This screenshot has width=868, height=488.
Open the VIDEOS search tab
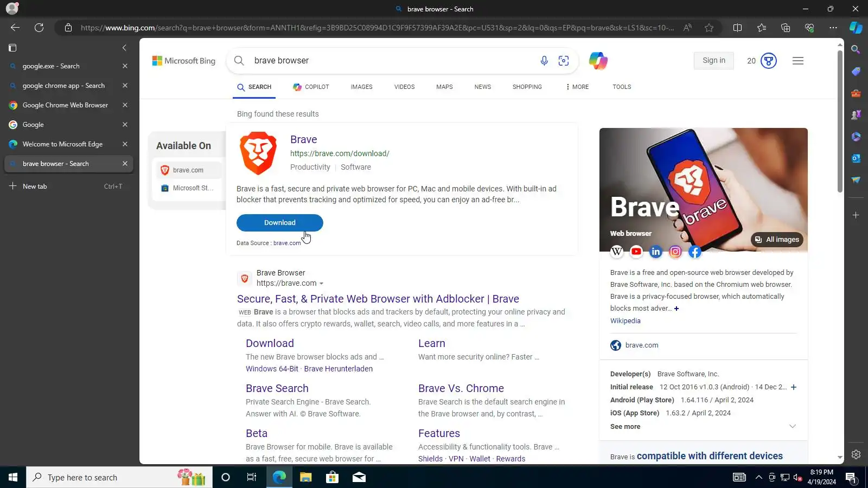click(x=404, y=87)
